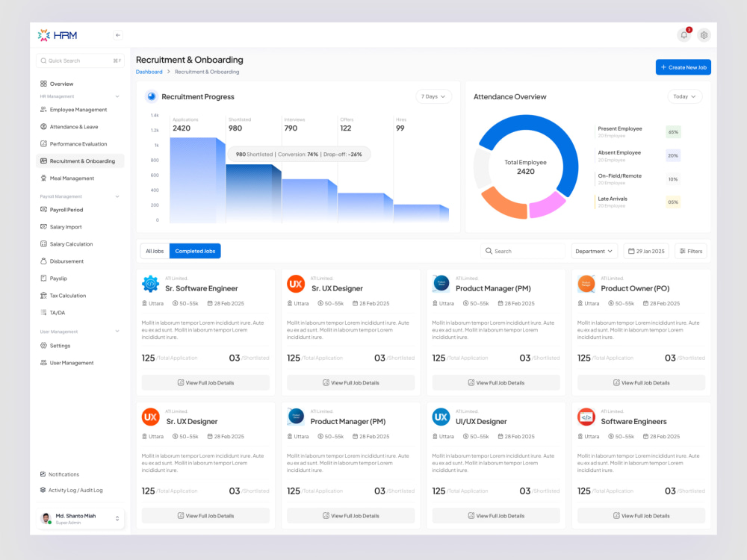Click the jobs Search input field
Screen dimensions: 747x560
point(523,251)
